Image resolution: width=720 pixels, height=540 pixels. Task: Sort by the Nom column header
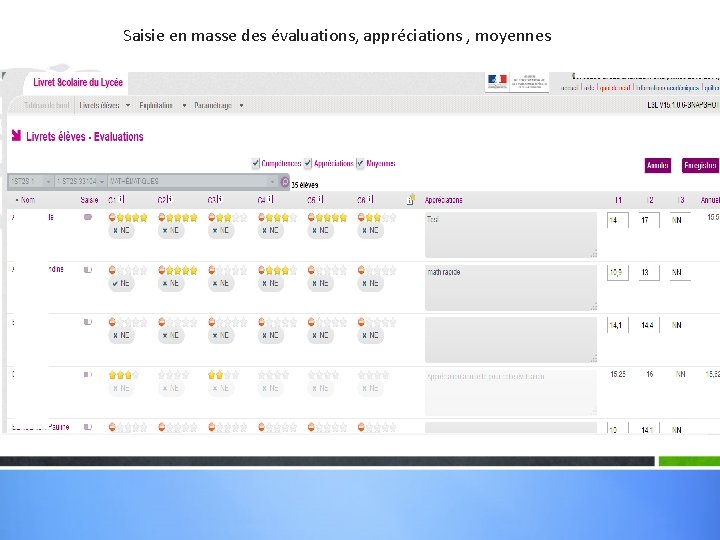26,200
